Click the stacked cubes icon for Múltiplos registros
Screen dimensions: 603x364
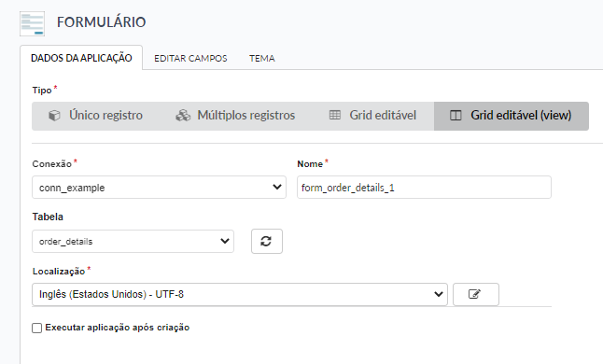pyautogui.click(x=183, y=116)
